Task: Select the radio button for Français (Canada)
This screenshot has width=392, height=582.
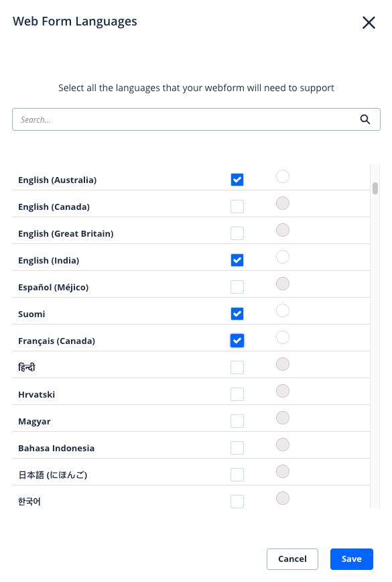Action: (x=282, y=337)
